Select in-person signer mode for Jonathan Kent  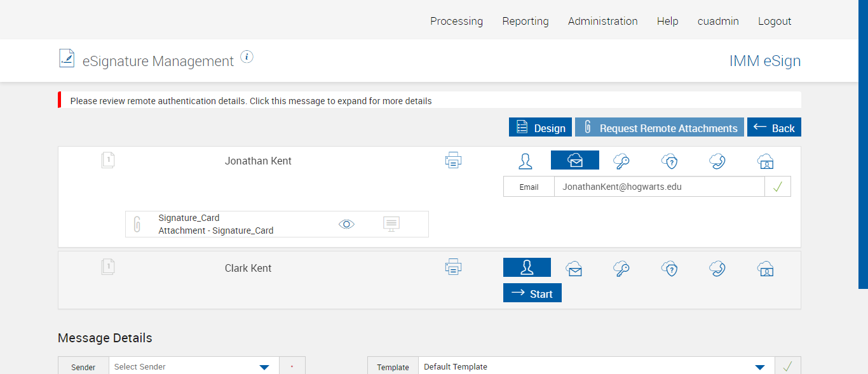pyautogui.click(x=526, y=161)
